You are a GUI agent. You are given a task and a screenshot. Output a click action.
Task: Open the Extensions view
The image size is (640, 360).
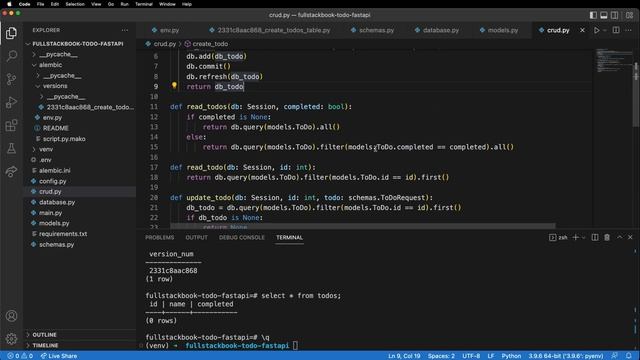[x=11, y=125]
